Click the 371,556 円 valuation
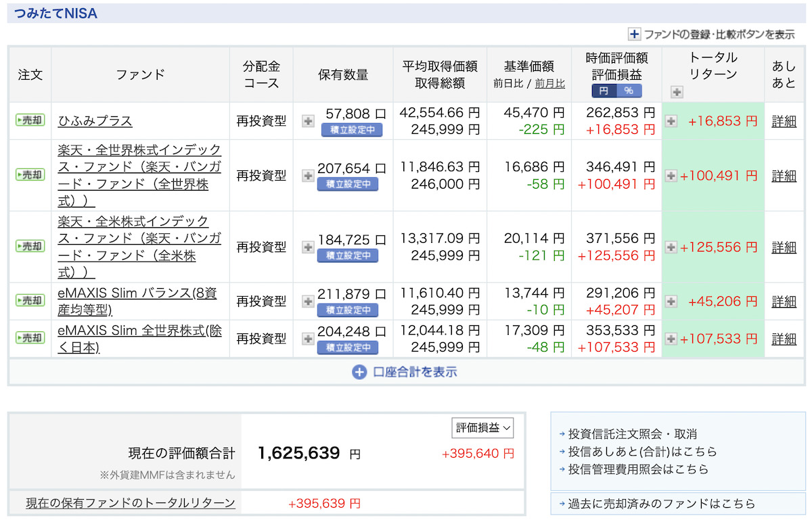The image size is (812, 520). 621,238
